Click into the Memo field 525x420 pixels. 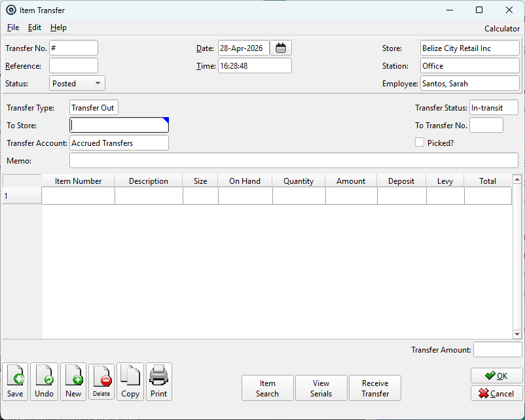click(294, 161)
